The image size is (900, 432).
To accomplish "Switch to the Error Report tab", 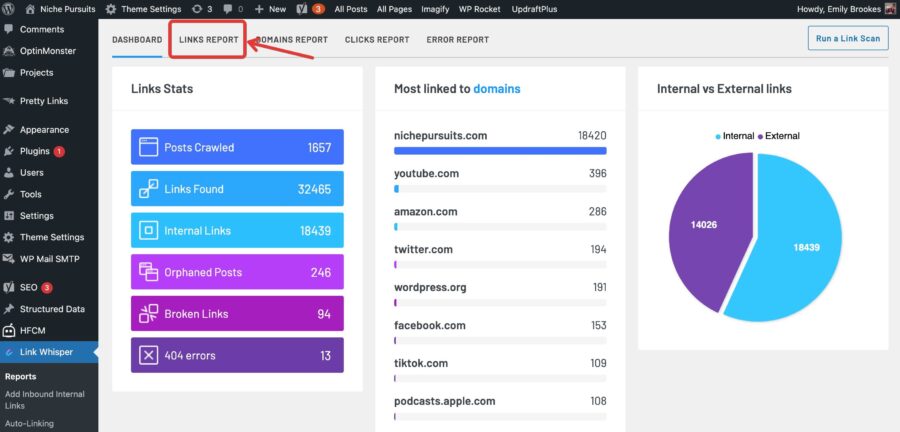I will [x=457, y=40].
